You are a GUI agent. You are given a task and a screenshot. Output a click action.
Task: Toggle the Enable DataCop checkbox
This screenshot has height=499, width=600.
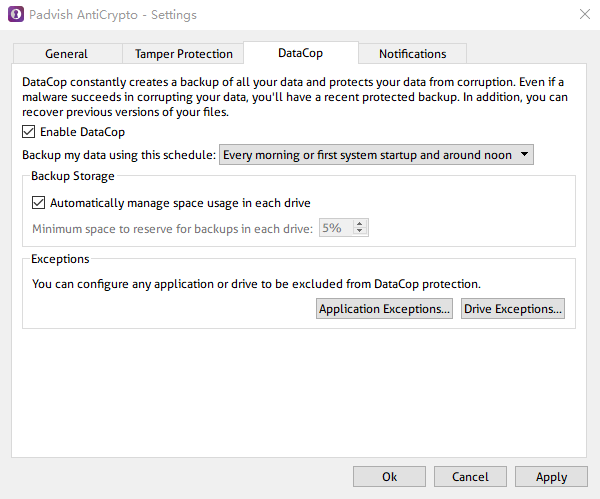(29, 132)
